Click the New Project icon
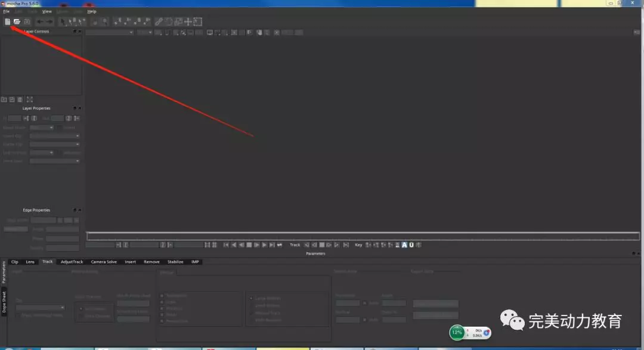644x350 pixels. coord(8,21)
